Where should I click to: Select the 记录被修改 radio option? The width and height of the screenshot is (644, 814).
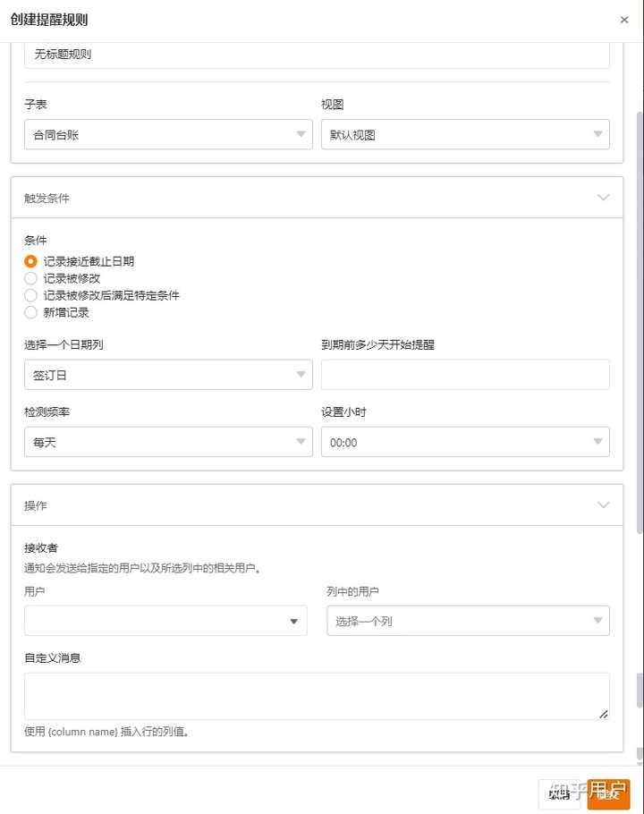coord(30,278)
